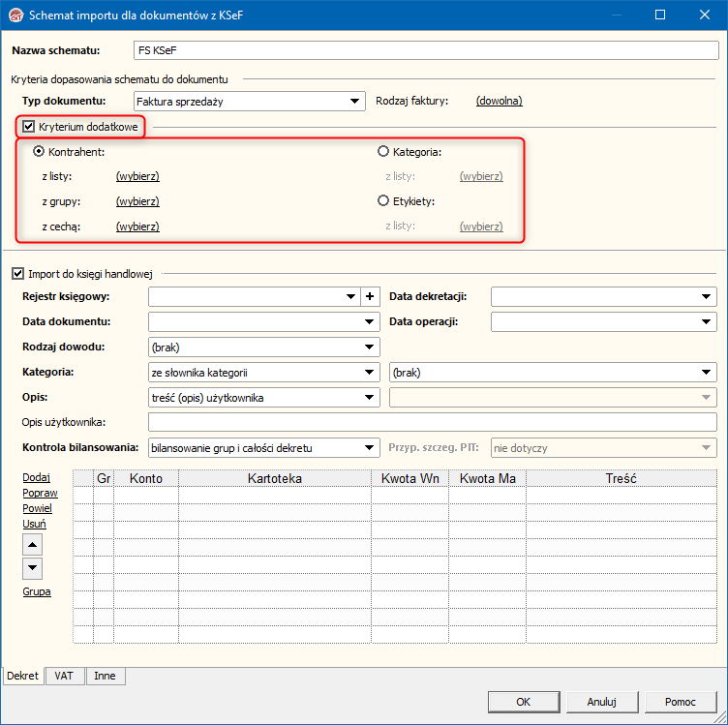Select the Kategoria radio button
The width and height of the screenshot is (728, 725).
pyautogui.click(x=383, y=152)
